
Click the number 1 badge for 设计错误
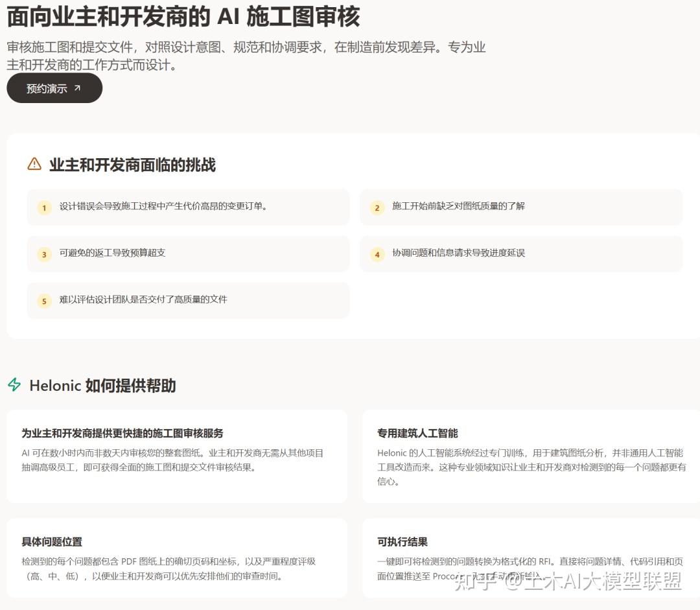[x=44, y=207]
